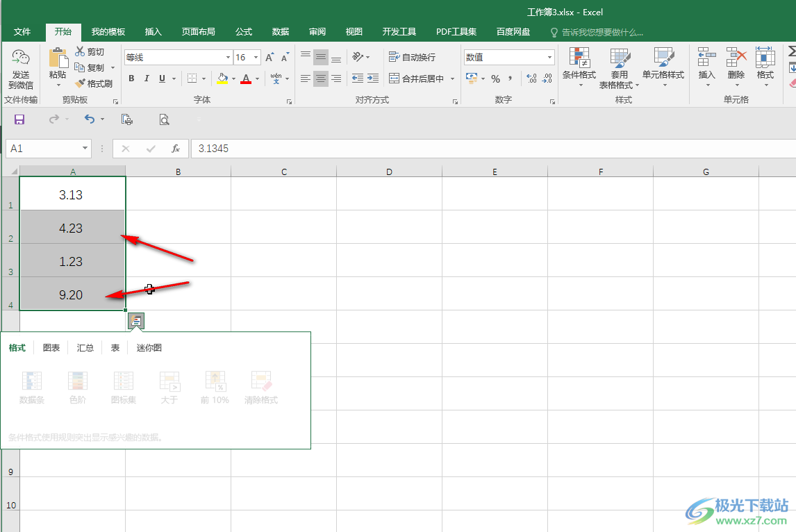Click the text orientation icon
Viewport: 796px width, 532px height.
(358, 57)
